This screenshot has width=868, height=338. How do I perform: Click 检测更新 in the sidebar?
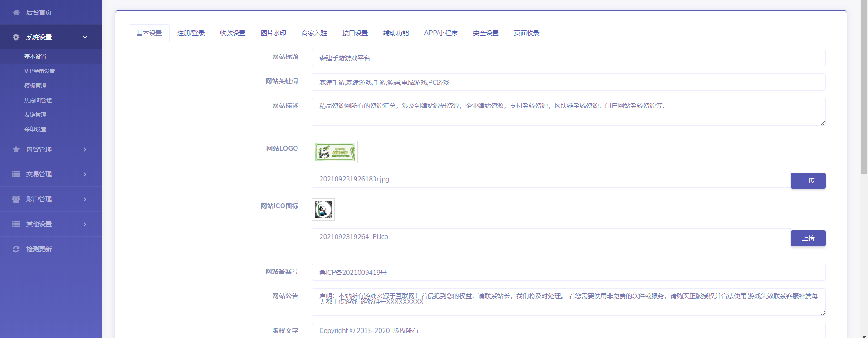click(x=39, y=249)
